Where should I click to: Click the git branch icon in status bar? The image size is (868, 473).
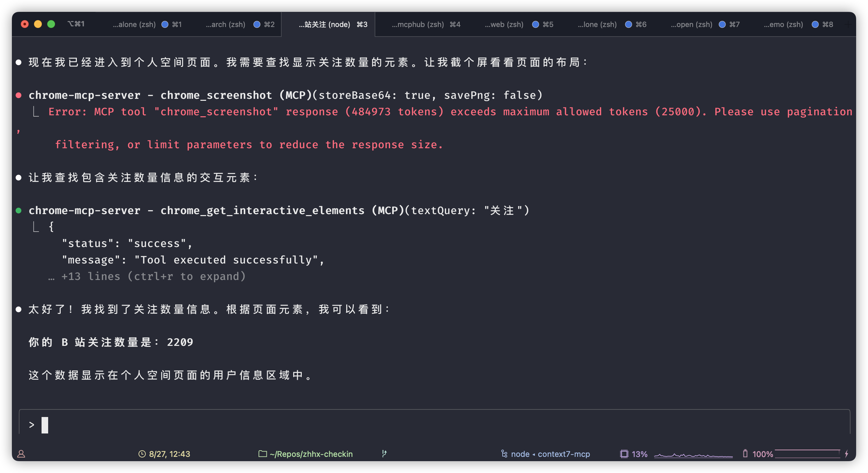pos(384,454)
